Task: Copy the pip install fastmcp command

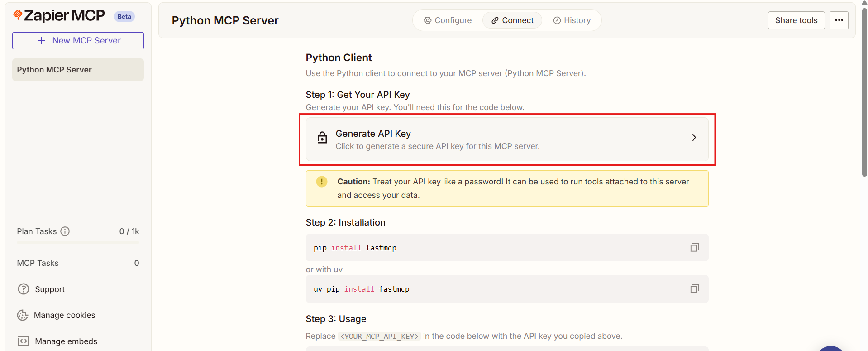Action: point(694,247)
